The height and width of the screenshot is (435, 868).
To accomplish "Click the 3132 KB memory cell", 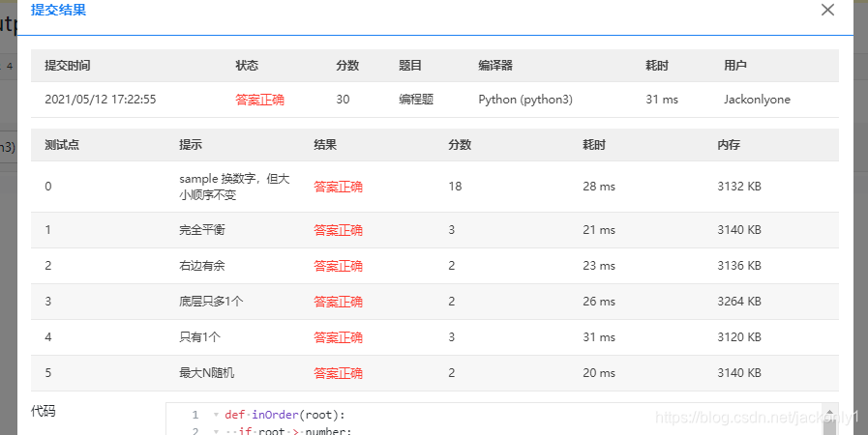I will [739, 187].
